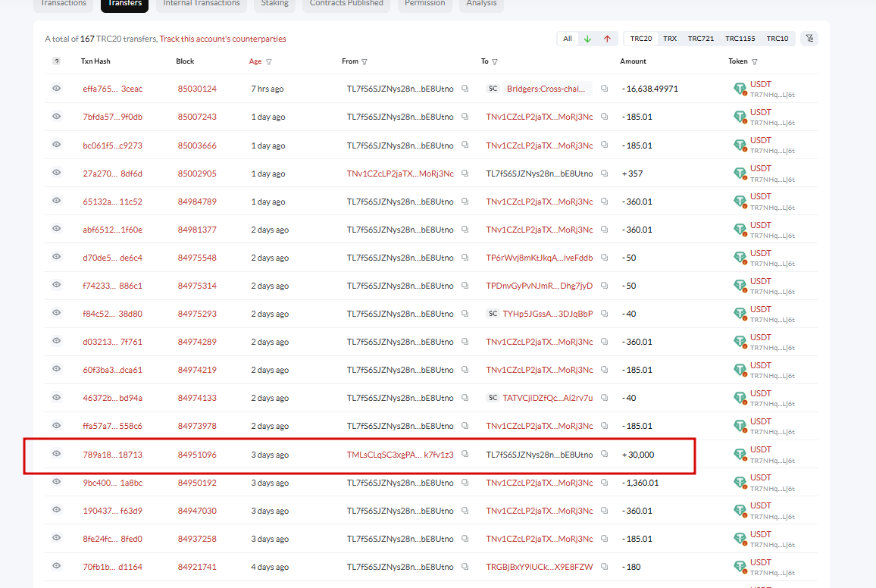The width and height of the screenshot is (876, 588).
Task: Copy the To address in row 27a270
Action: tap(604, 174)
